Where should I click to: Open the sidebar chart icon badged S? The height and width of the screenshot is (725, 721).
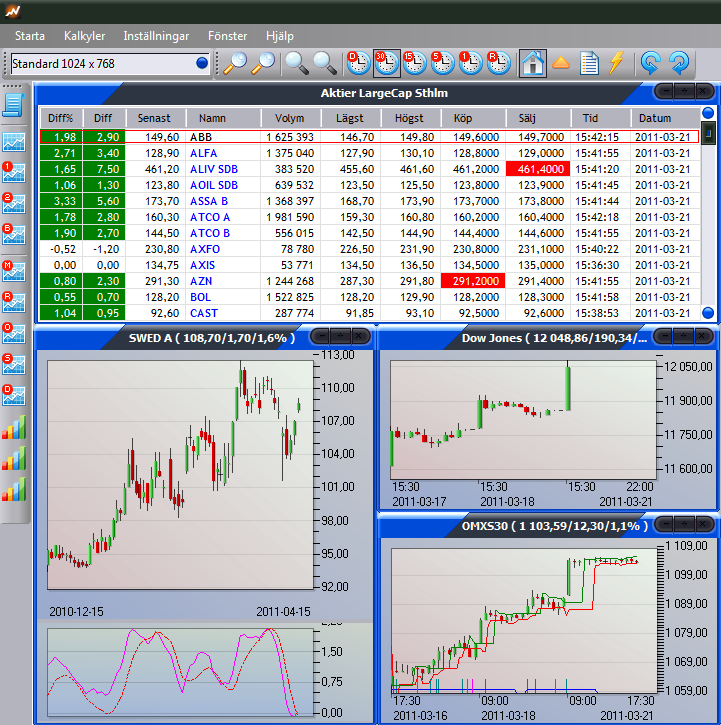coord(14,364)
